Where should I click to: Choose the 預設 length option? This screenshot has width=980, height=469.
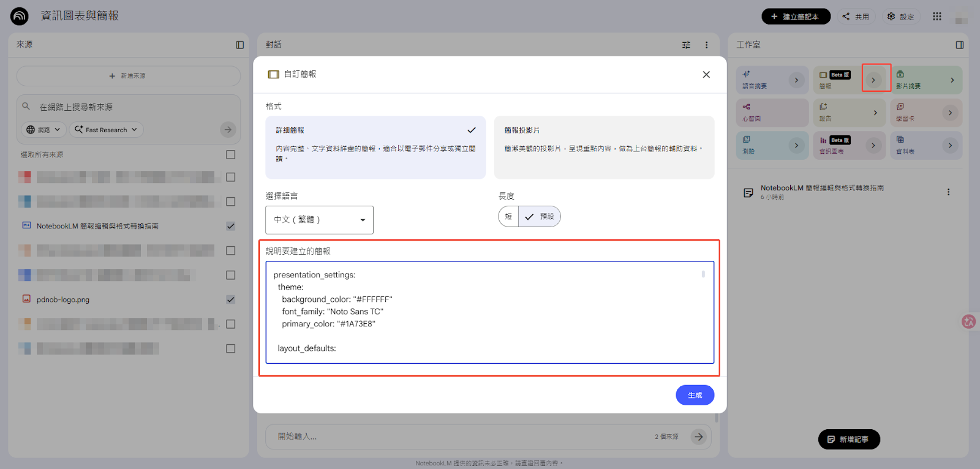[x=540, y=216]
